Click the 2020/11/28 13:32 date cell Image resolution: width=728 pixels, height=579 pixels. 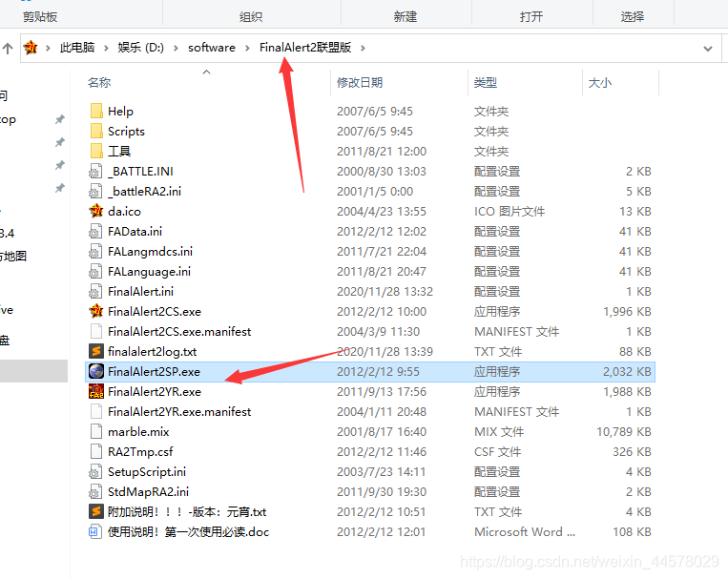pyautogui.click(x=385, y=292)
